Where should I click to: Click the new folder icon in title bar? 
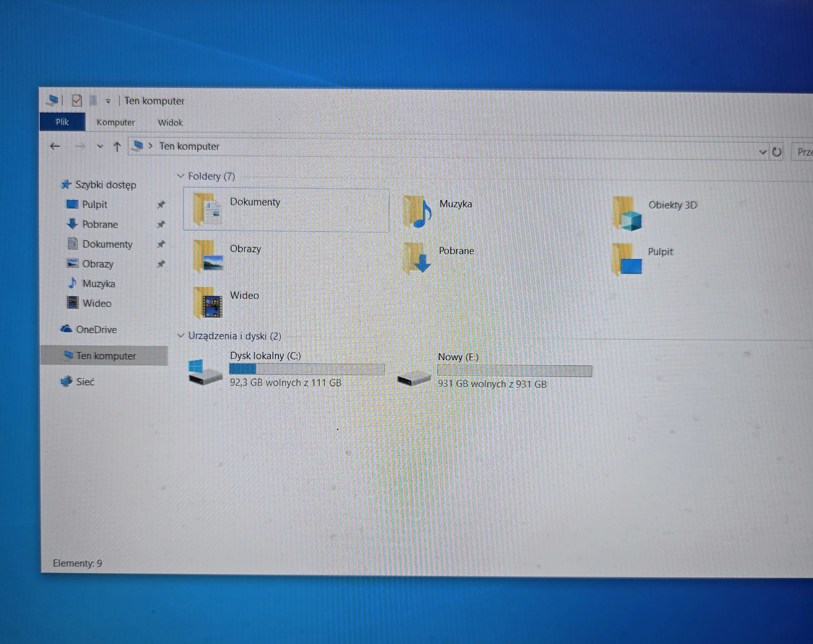coord(93,101)
